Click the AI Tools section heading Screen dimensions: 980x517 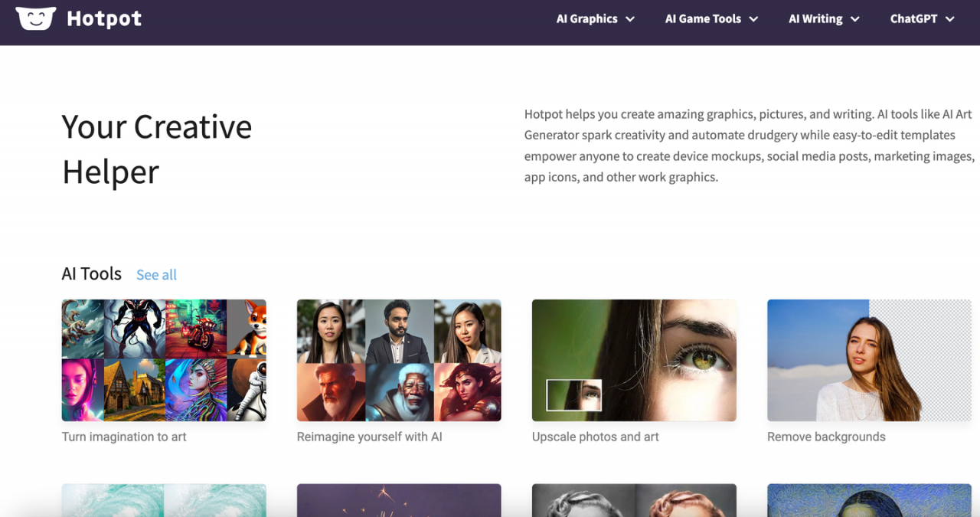92,273
